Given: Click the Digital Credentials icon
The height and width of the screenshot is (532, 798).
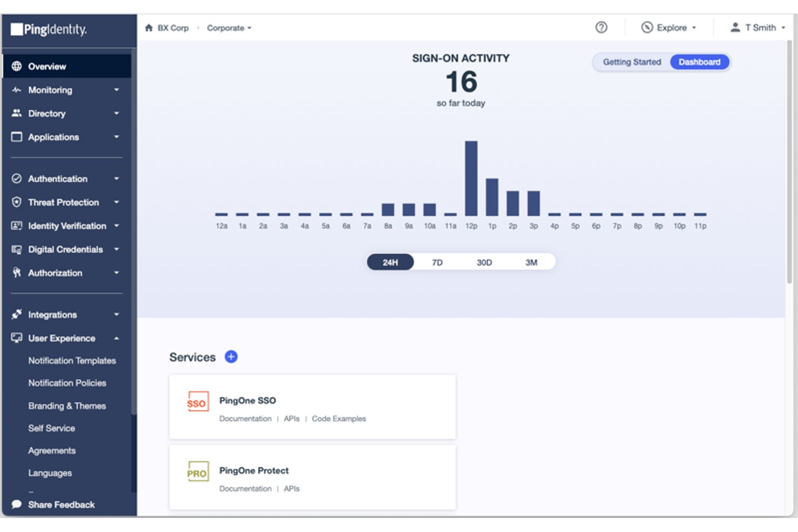Looking at the screenshot, I should pyautogui.click(x=17, y=250).
